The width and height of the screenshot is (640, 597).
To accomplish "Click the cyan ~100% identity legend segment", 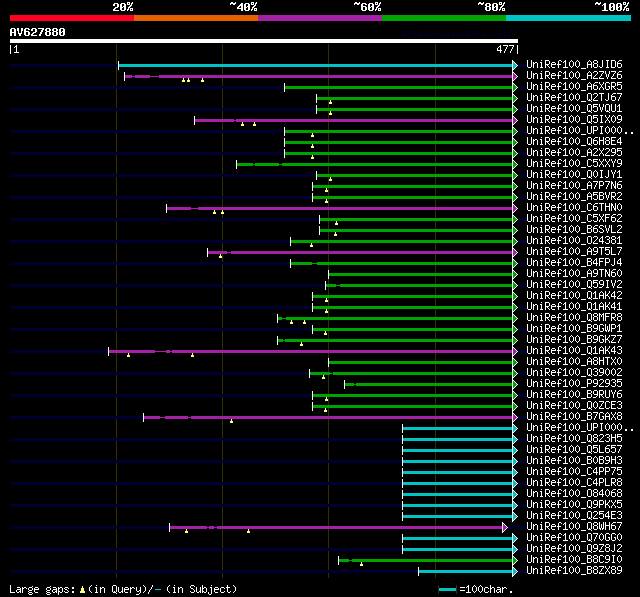I will point(568,18).
